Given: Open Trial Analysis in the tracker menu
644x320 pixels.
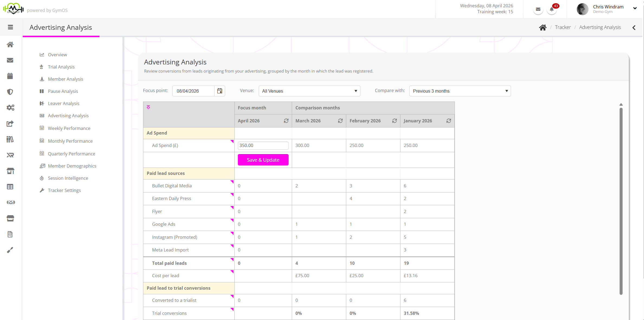Looking at the screenshot, I should pos(61,67).
